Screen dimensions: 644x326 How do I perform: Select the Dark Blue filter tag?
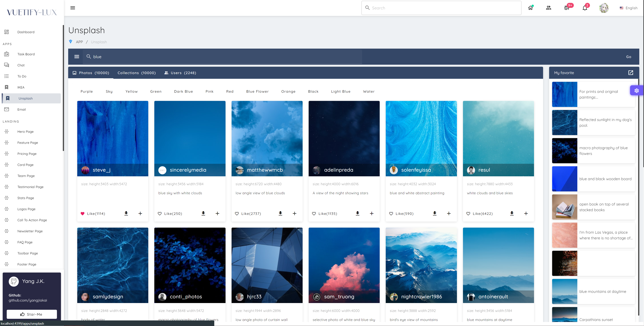[x=183, y=91]
